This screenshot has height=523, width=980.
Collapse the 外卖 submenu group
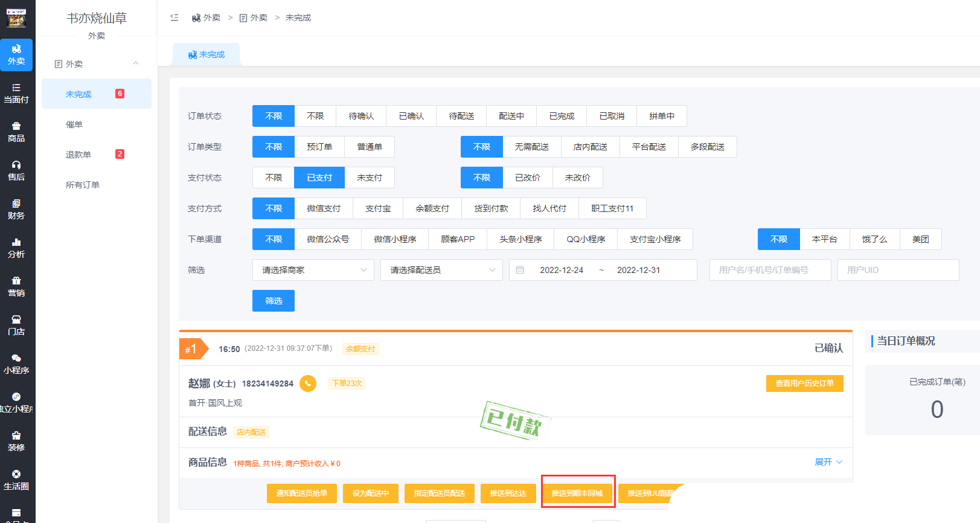tap(97, 63)
